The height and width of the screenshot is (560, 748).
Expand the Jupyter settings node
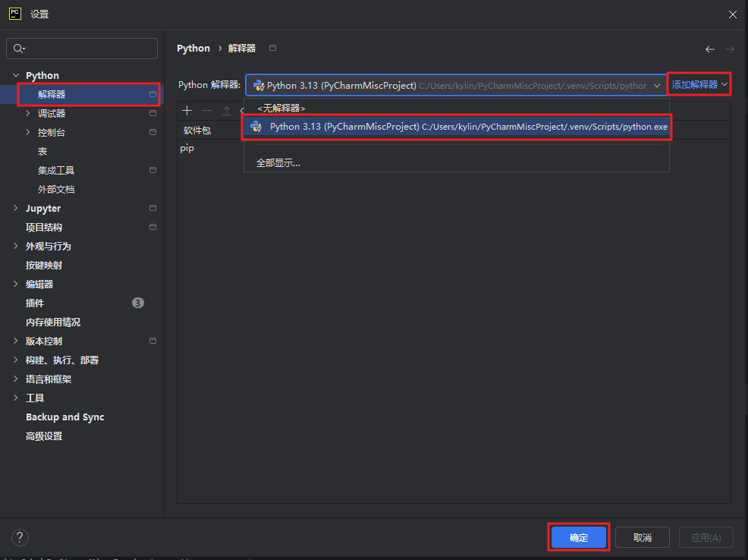(x=16, y=208)
